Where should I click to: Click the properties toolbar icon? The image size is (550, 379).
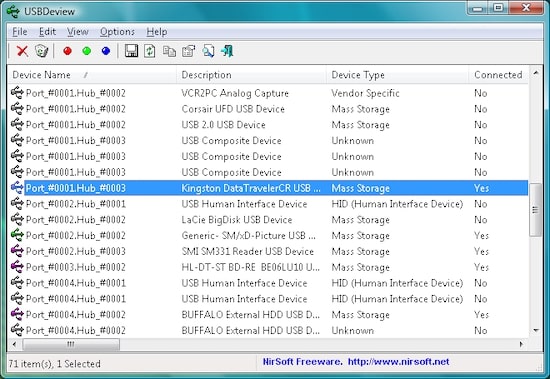189,51
